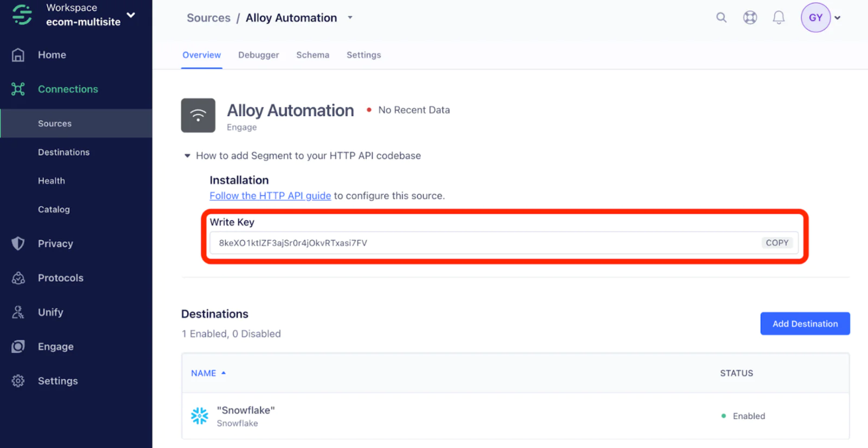This screenshot has height=448, width=868.
Task: Click the Sources breadcrumb link
Action: pos(208,18)
